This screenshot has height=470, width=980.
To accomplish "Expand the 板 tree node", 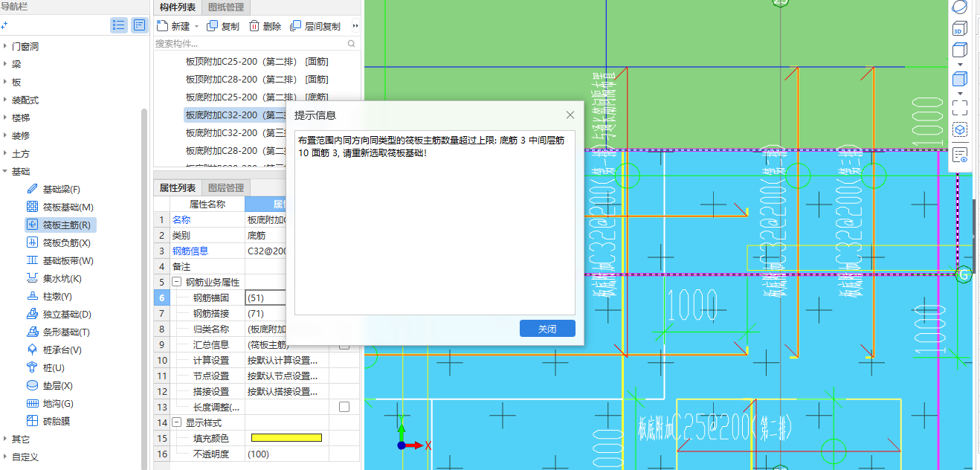I will tap(4, 82).
